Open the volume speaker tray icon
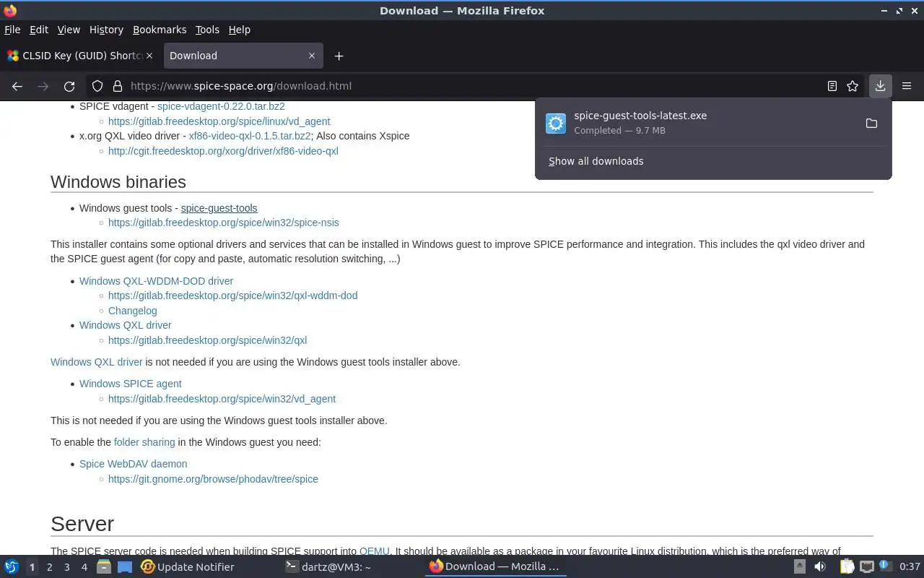924x578 pixels. 819,567
